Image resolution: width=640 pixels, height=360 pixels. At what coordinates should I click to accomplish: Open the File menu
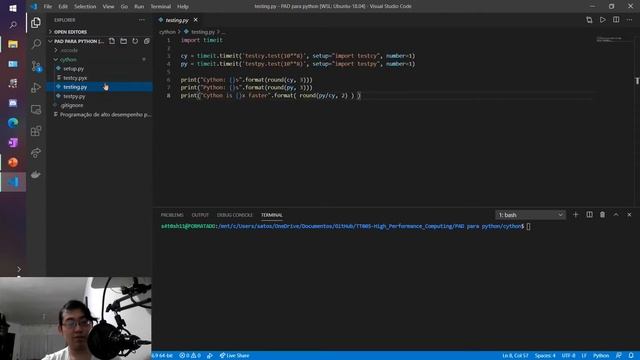click(48, 7)
